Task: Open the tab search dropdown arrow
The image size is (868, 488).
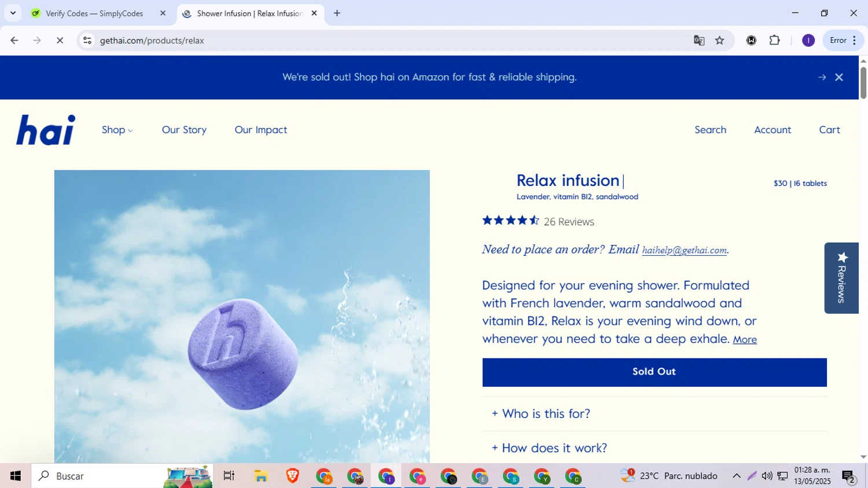Action: [13, 13]
